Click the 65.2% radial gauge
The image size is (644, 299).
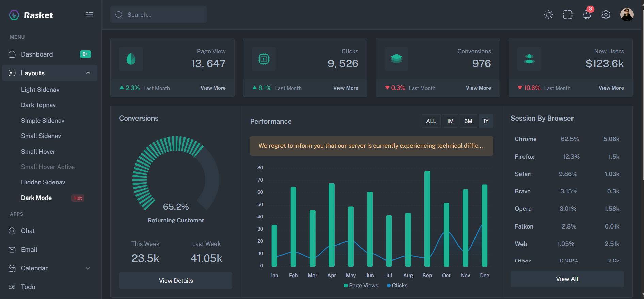176,174
